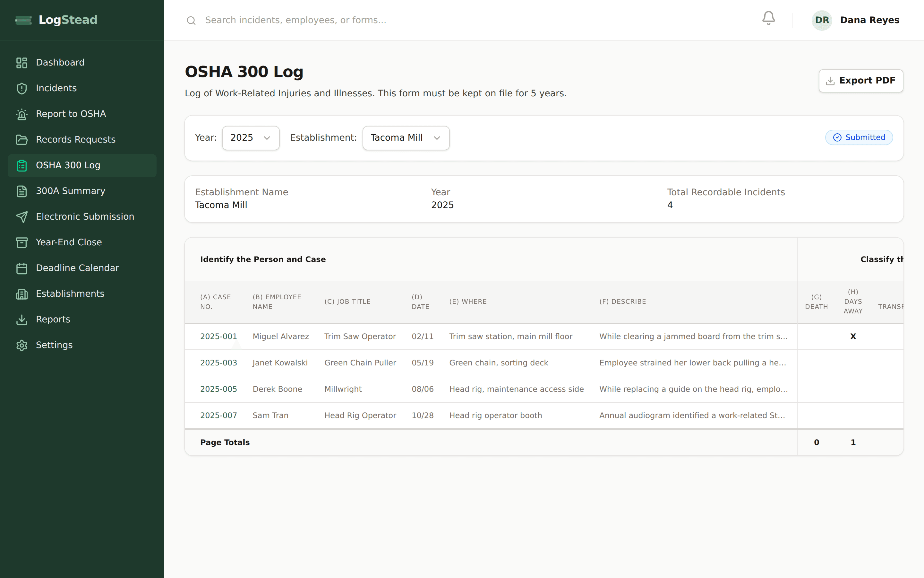Click job title Millwright
This screenshot has height=578, width=924.
pyautogui.click(x=343, y=390)
